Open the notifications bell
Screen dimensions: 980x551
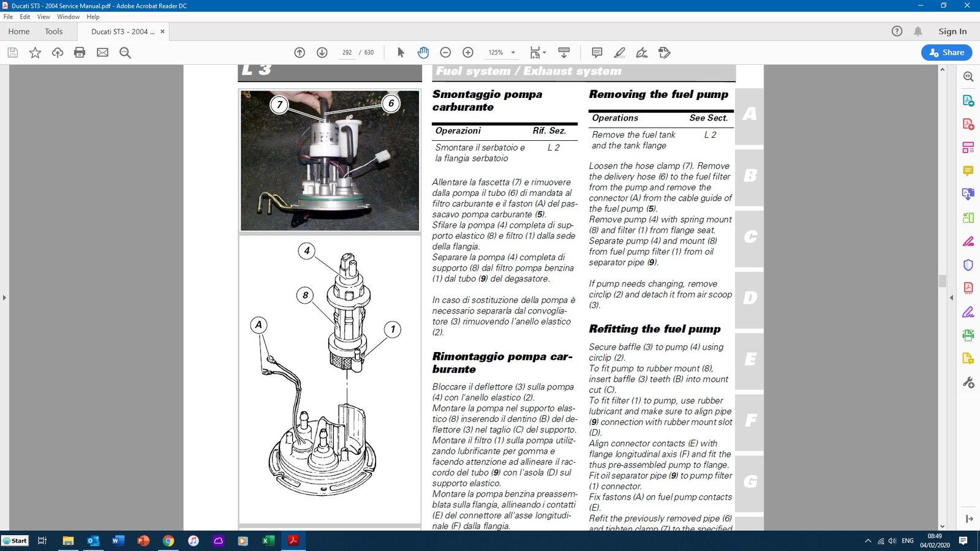(918, 31)
